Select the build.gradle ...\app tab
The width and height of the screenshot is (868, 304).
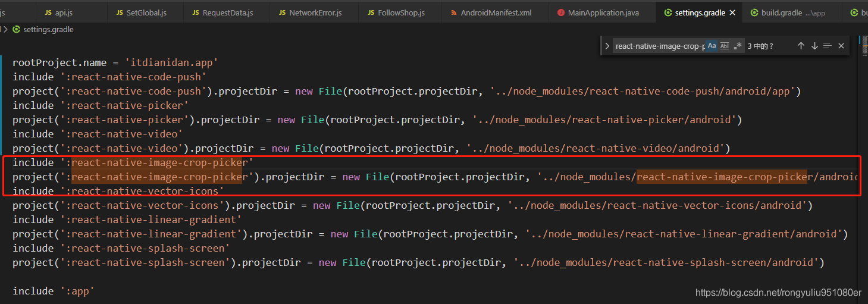(792, 12)
